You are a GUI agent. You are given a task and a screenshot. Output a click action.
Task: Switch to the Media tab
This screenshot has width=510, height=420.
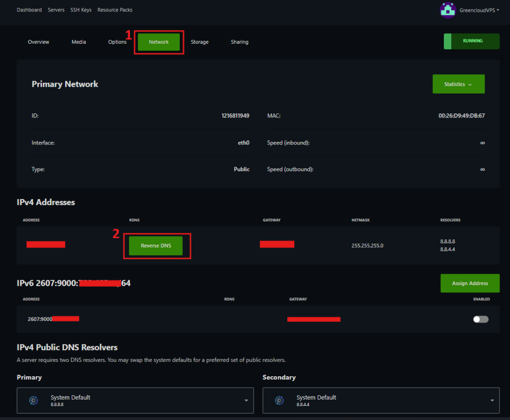pos(79,42)
